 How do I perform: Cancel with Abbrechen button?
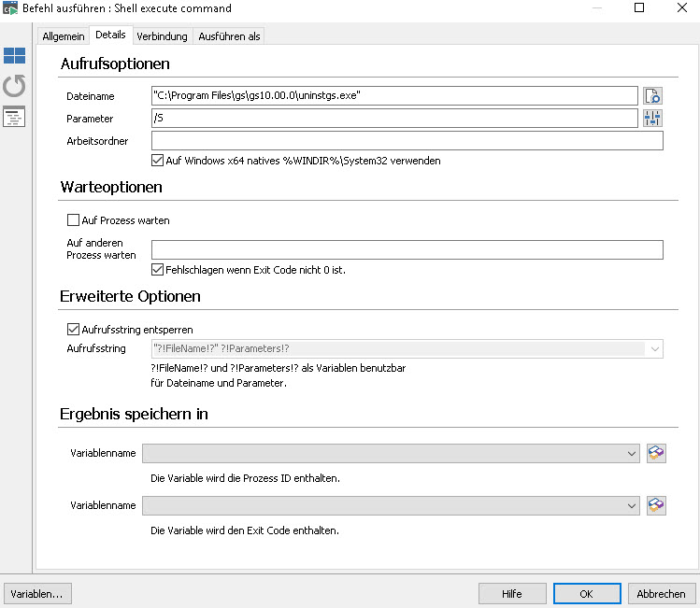point(661,594)
